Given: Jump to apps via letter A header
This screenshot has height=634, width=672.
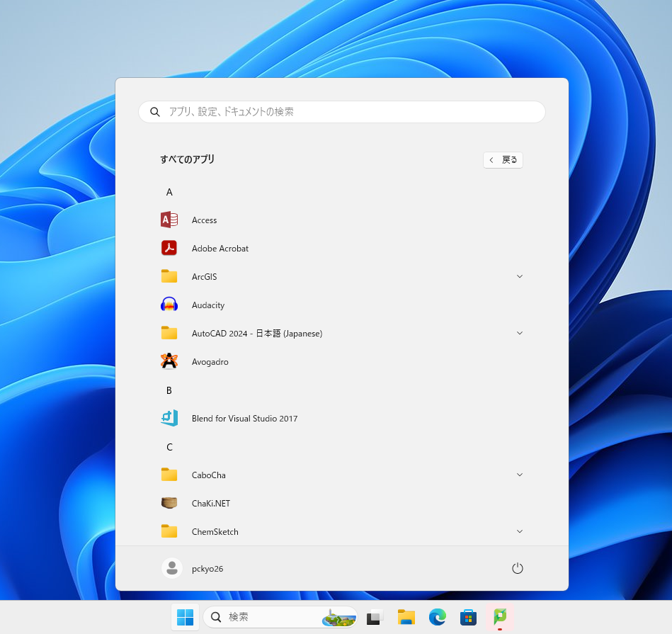Looking at the screenshot, I should pyautogui.click(x=169, y=192).
